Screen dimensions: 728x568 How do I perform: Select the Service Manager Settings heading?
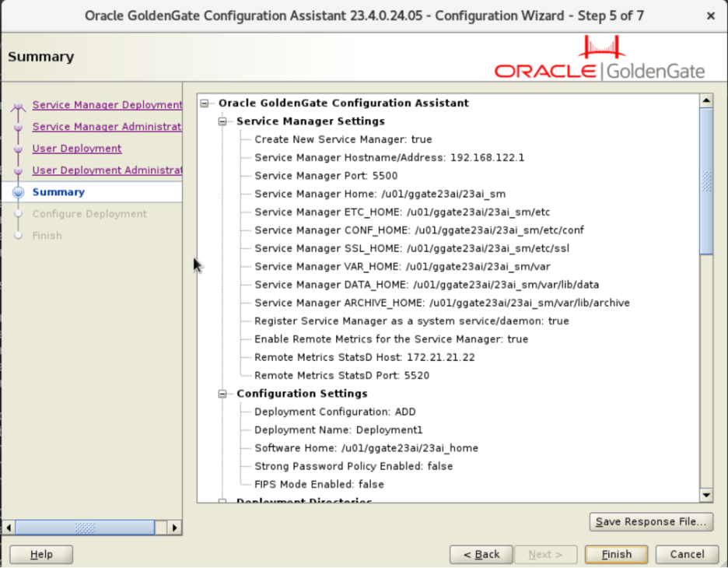310,121
